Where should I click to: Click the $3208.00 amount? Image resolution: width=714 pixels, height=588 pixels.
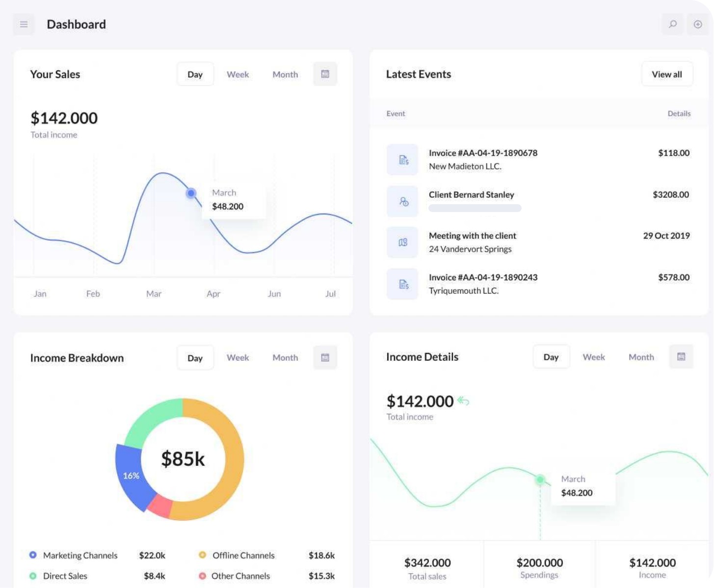671,194
